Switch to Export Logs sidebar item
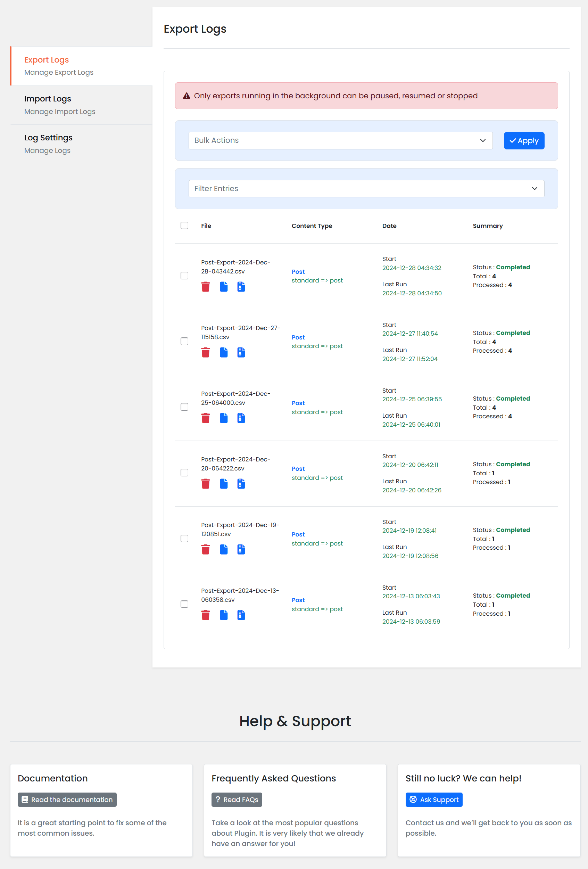 coord(46,60)
